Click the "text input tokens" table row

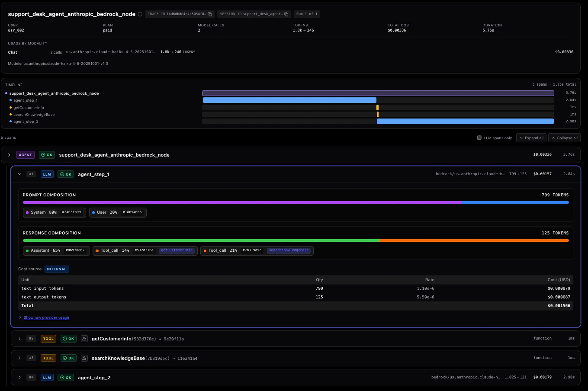296,288
